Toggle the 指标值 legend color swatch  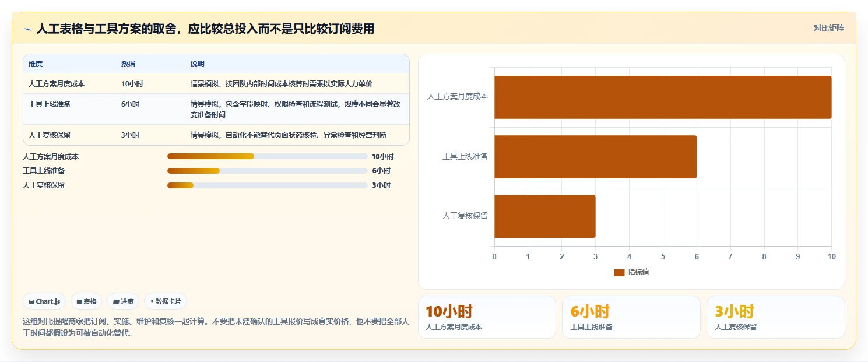point(619,273)
